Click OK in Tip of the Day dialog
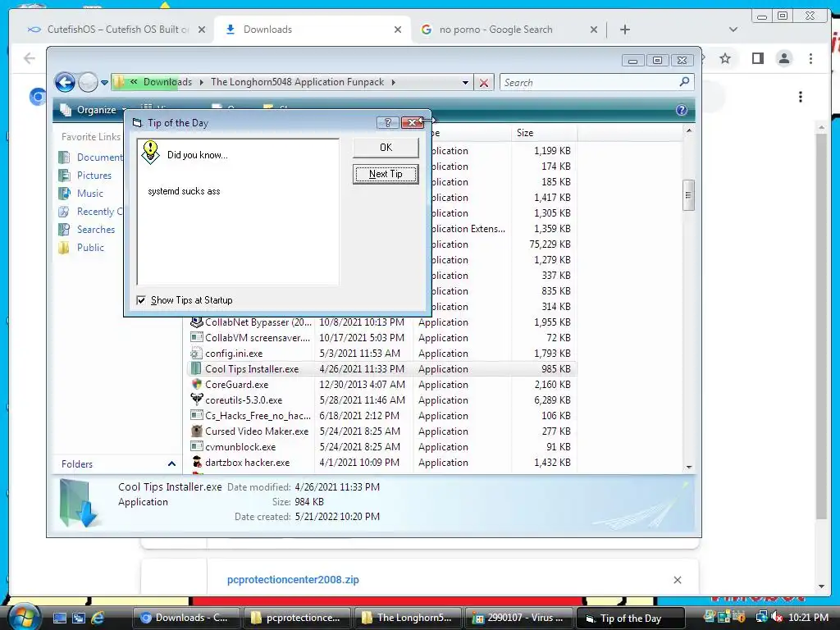The width and height of the screenshot is (840, 630). point(386,148)
